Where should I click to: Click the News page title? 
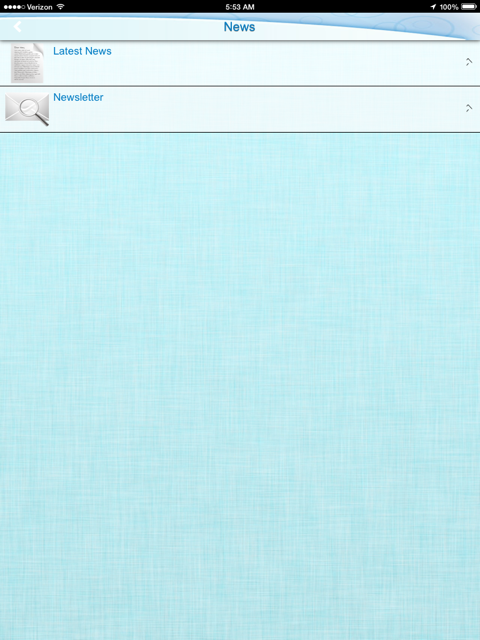tap(239, 27)
